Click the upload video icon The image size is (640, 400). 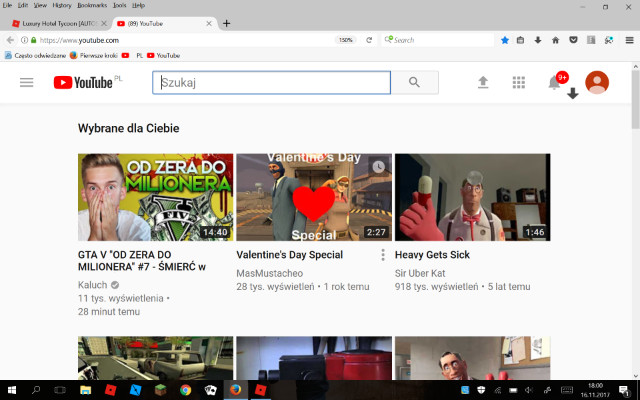point(483,82)
